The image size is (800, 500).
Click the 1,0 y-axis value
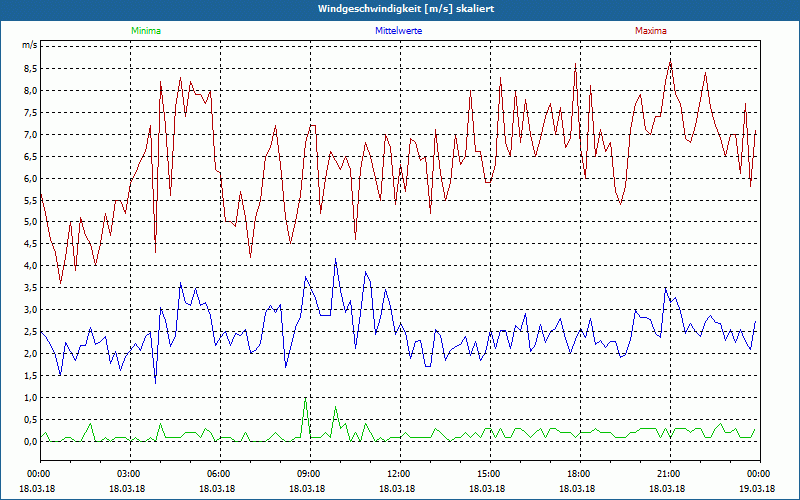[x=30, y=397]
